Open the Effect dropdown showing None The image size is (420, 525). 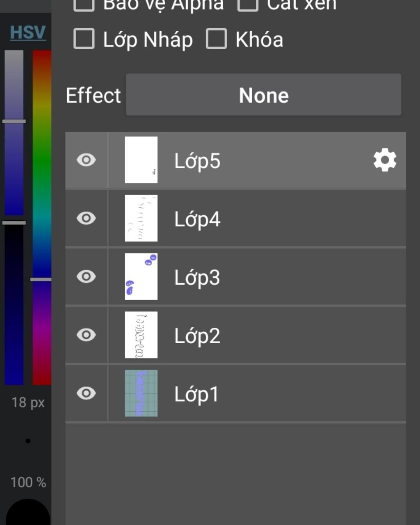coord(263,95)
